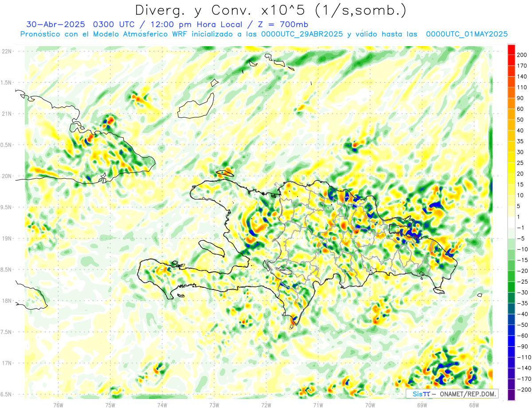
Task: Click the '8.5N' latitude label
Action: pos(7,270)
